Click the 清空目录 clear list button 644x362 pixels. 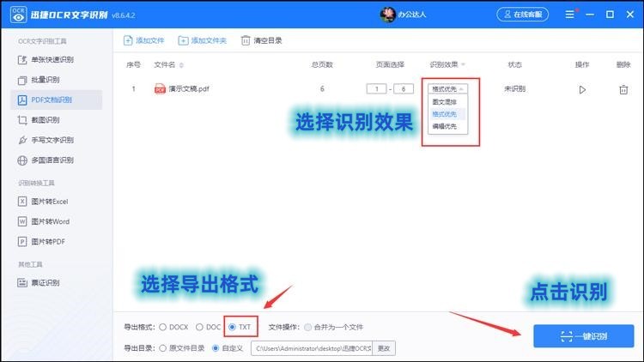click(262, 40)
